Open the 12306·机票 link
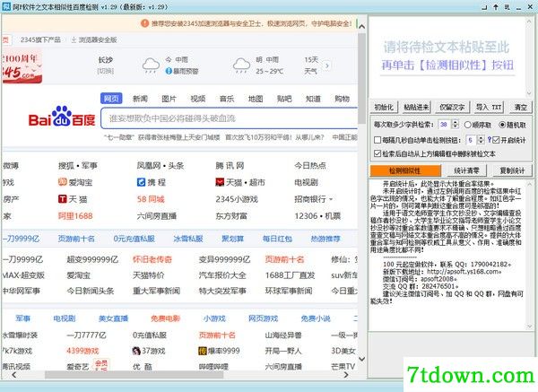The width and height of the screenshot is (538, 392). click(317, 216)
